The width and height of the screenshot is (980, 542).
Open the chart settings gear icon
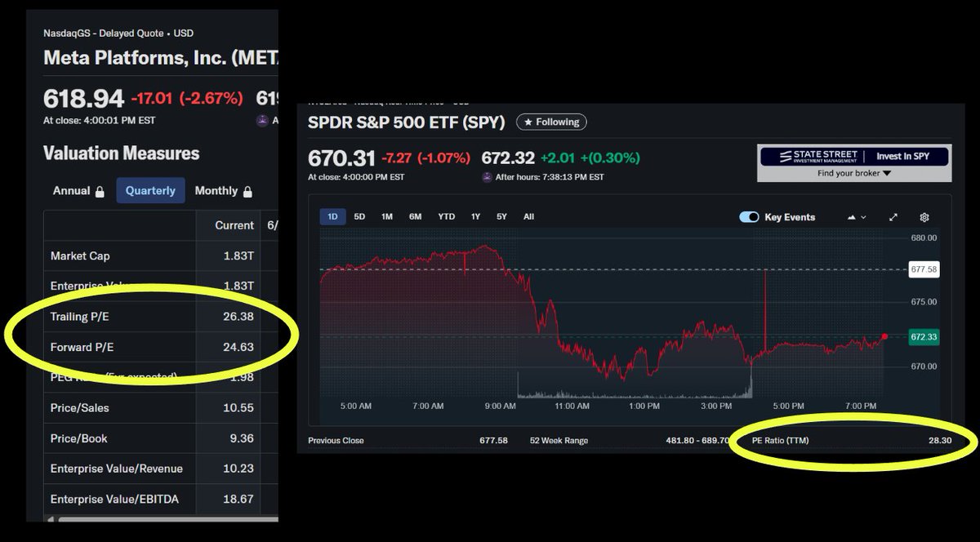coord(924,217)
